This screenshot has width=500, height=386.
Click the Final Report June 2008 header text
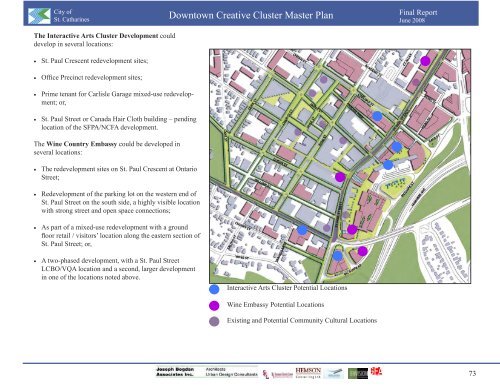(x=418, y=16)
